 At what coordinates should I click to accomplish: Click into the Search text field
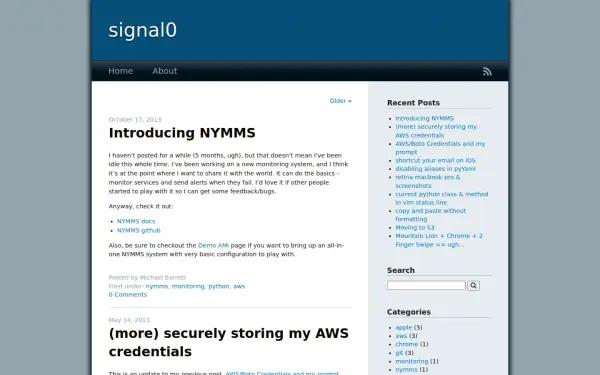[x=426, y=285]
